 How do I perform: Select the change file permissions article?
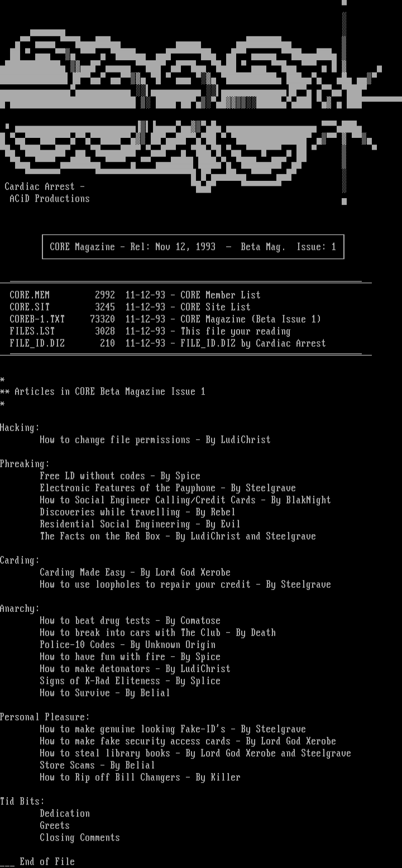155,440
